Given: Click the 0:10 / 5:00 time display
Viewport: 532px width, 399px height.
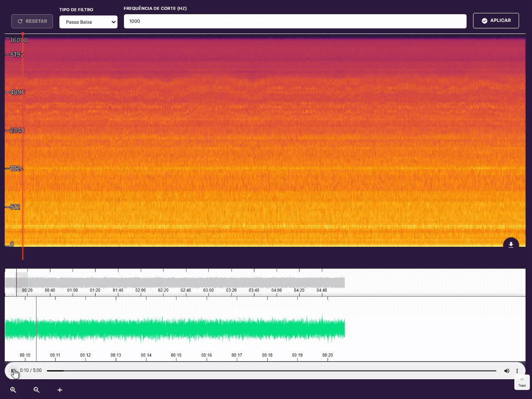Looking at the screenshot, I should (31, 371).
